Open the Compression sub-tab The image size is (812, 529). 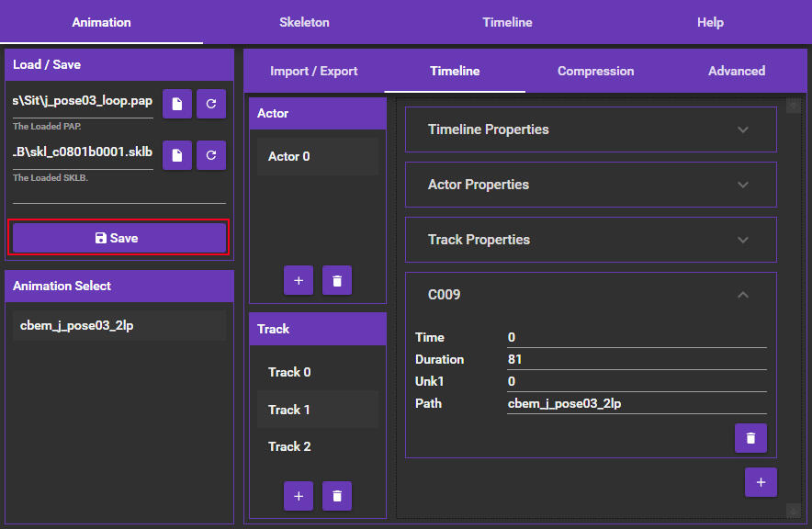(595, 71)
